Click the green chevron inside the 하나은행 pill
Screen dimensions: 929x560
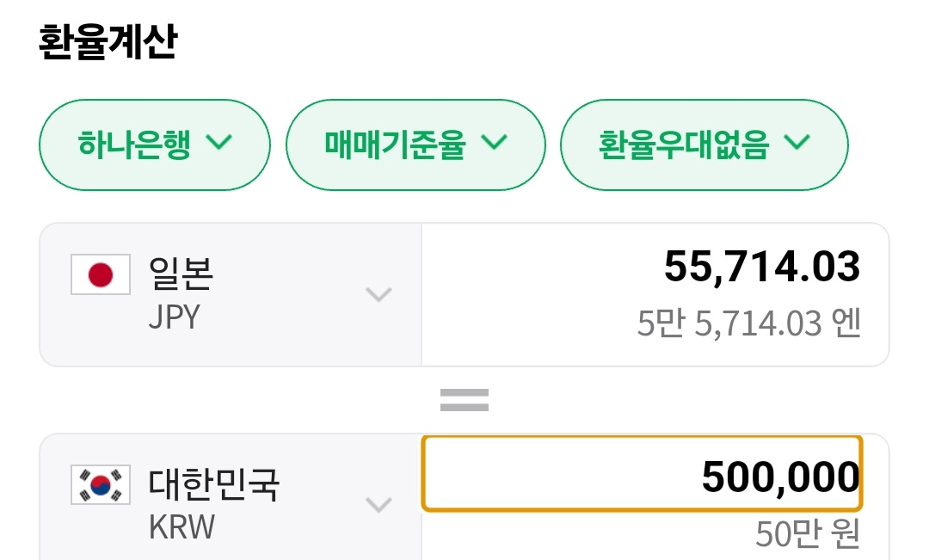[219, 143]
